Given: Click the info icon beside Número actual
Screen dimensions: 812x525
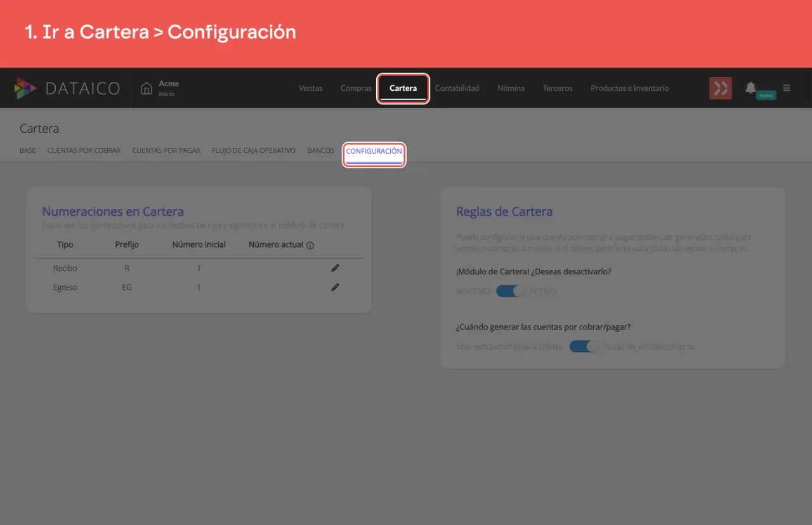Looking at the screenshot, I should point(310,245).
